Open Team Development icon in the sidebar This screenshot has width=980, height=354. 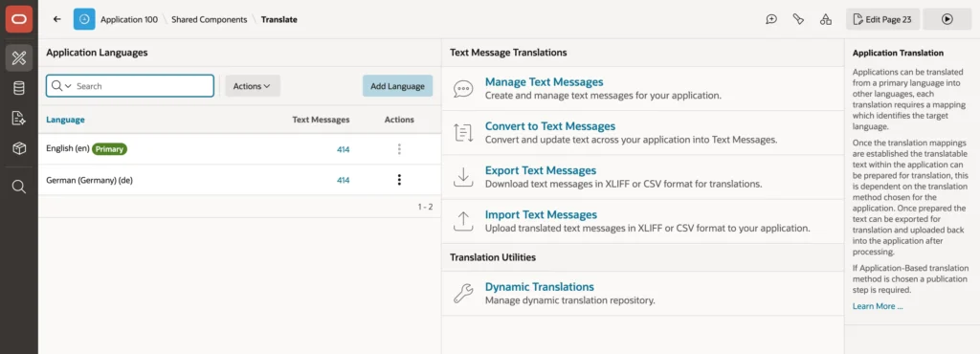[x=19, y=118]
